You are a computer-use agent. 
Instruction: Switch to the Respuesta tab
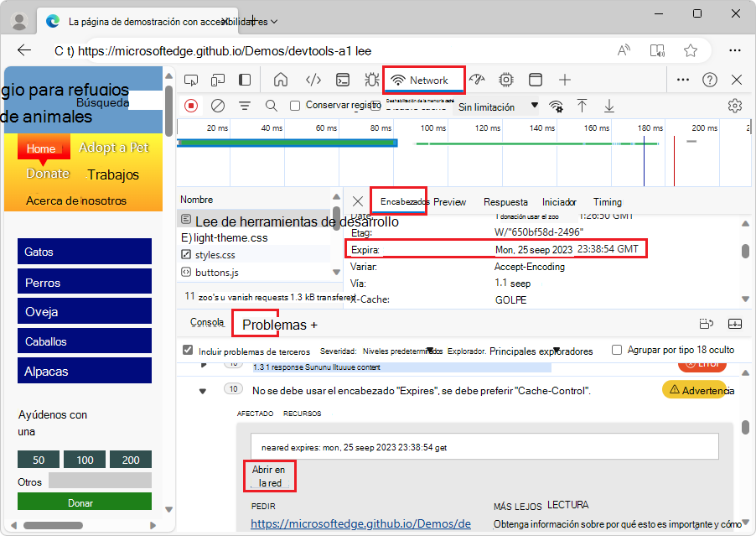(505, 201)
